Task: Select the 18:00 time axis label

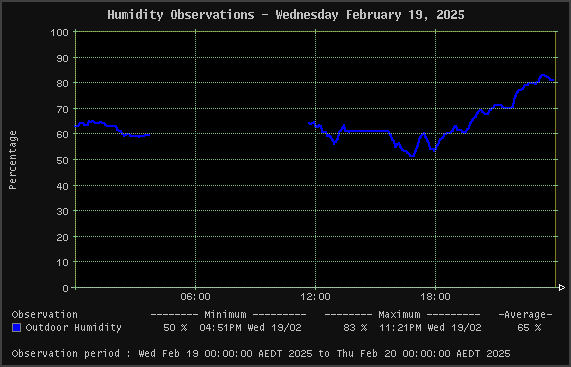Action: point(436,297)
